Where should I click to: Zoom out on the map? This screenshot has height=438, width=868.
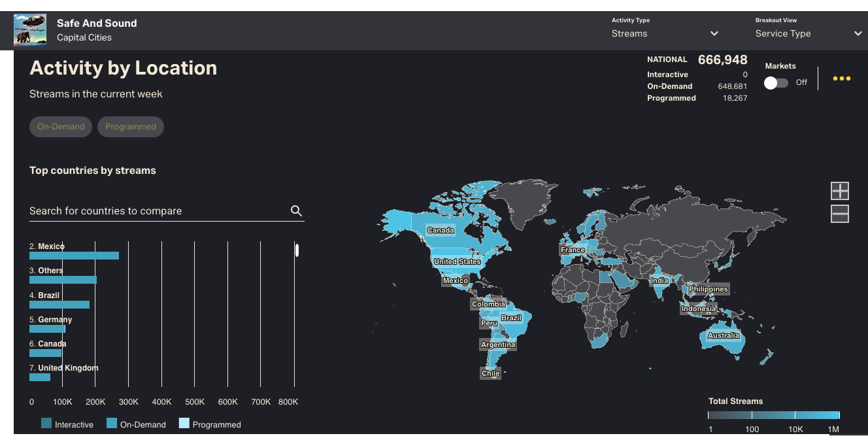(840, 214)
